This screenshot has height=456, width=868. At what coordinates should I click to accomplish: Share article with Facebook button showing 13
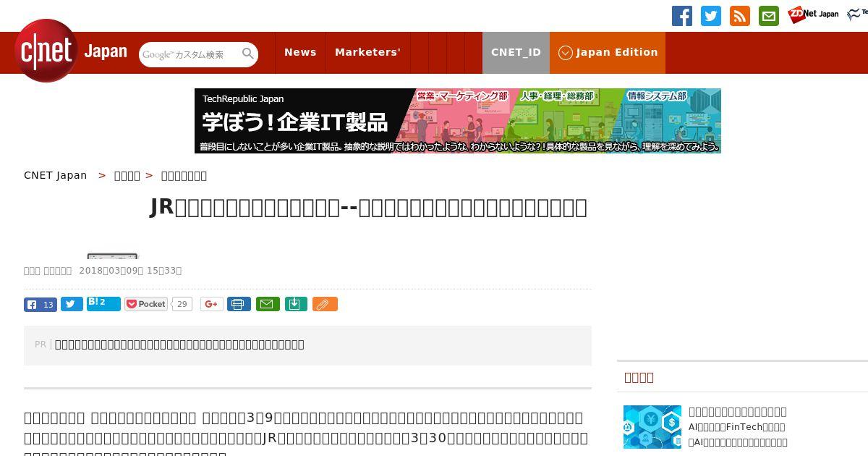coord(41,304)
